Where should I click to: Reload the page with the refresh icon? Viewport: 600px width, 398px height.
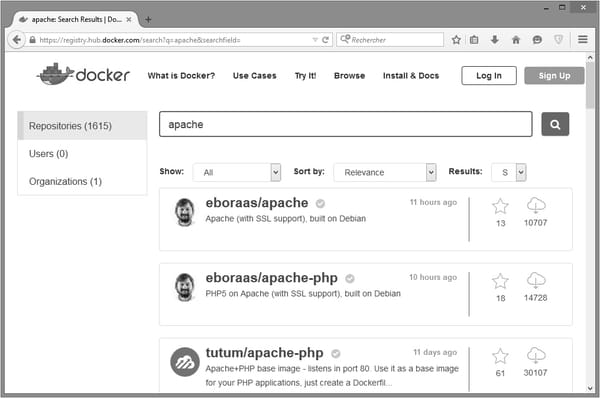(326, 40)
